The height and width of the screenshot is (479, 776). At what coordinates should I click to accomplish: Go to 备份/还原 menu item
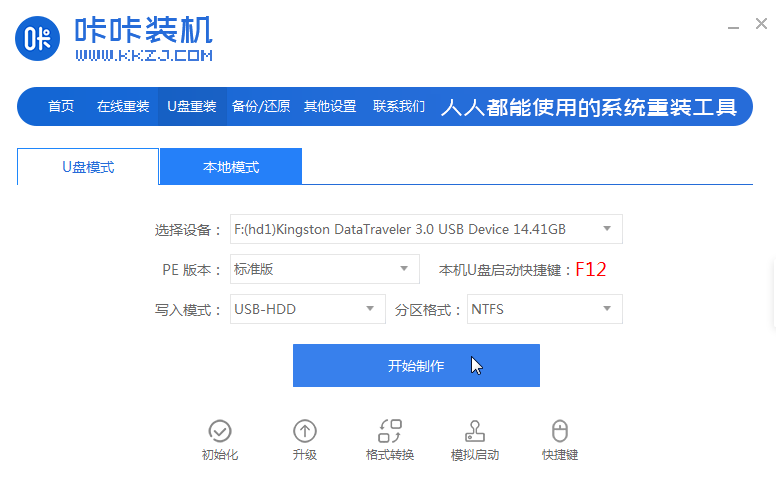coord(261,106)
